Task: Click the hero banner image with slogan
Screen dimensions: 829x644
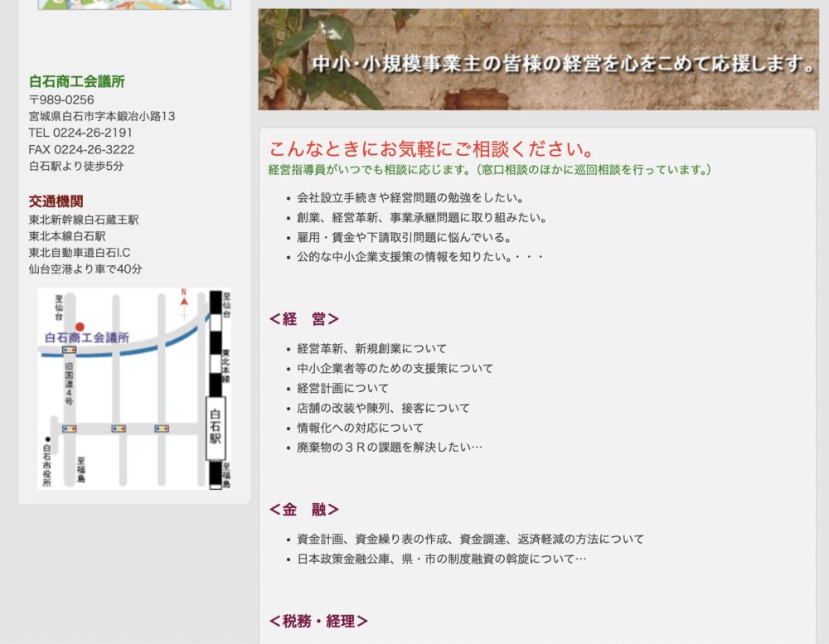Action: (538, 59)
